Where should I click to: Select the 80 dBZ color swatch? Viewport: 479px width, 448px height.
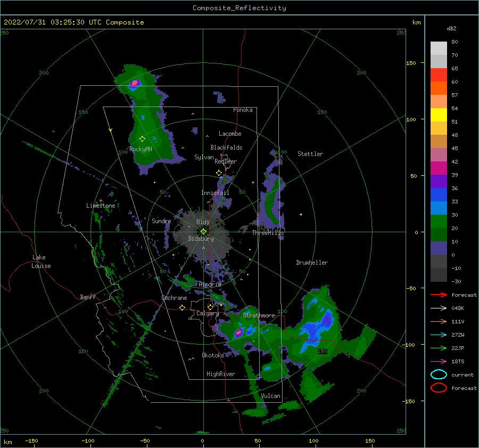pos(439,48)
